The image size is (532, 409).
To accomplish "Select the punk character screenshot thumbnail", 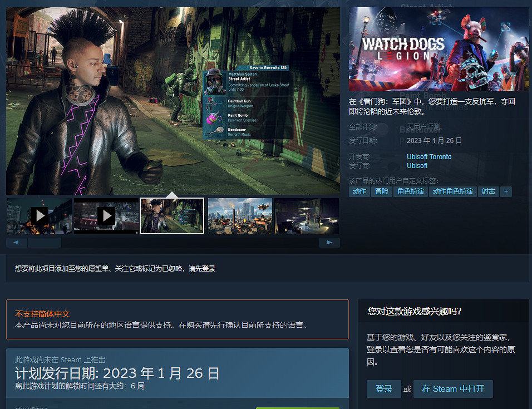I will (x=172, y=216).
